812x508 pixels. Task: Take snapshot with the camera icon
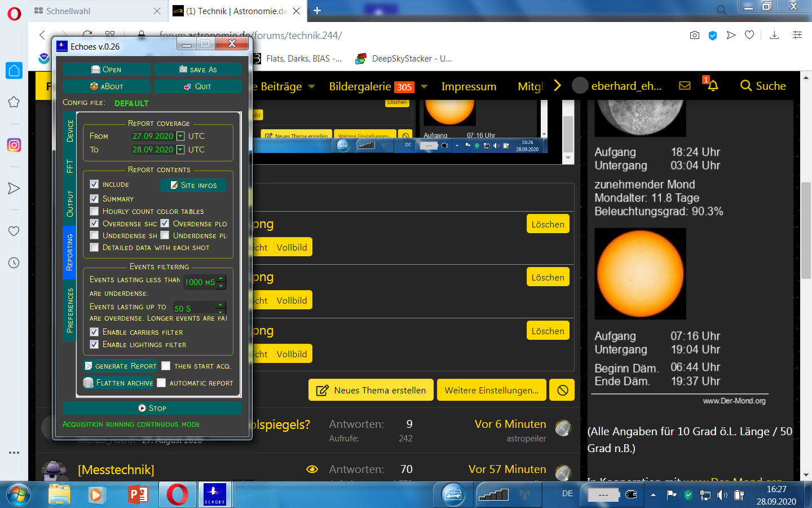[x=695, y=35]
